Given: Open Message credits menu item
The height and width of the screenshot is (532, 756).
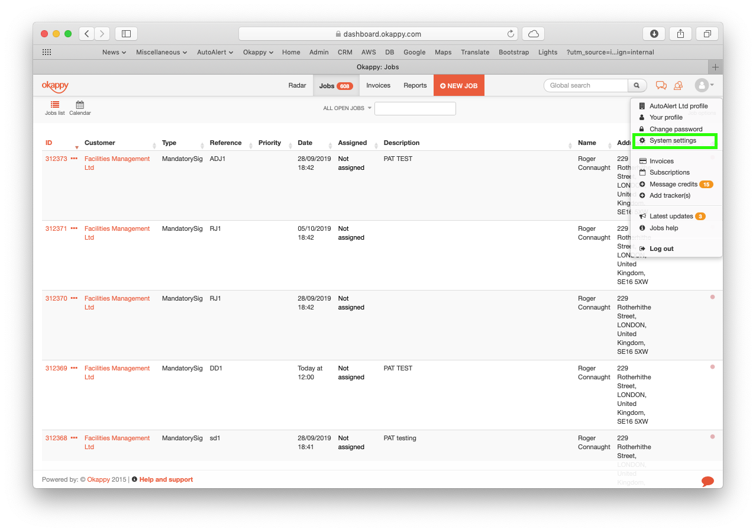Looking at the screenshot, I should (x=675, y=184).
